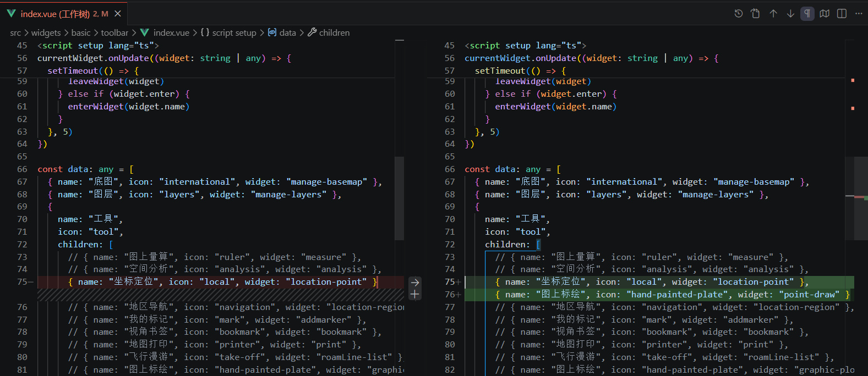
Task: Toggle whitespace display with pilcrow icon
Action: (807, 14)
